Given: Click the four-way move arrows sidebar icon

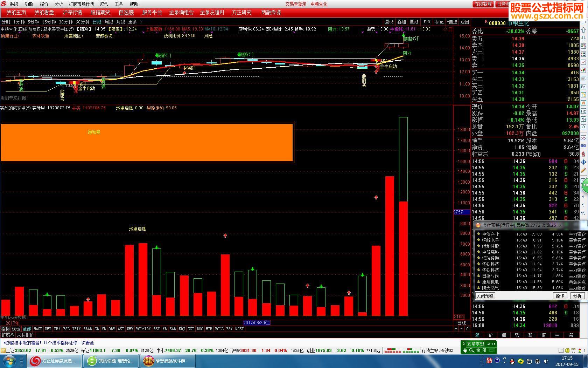Looking at the screenshot, I should (x=583, y=162).
